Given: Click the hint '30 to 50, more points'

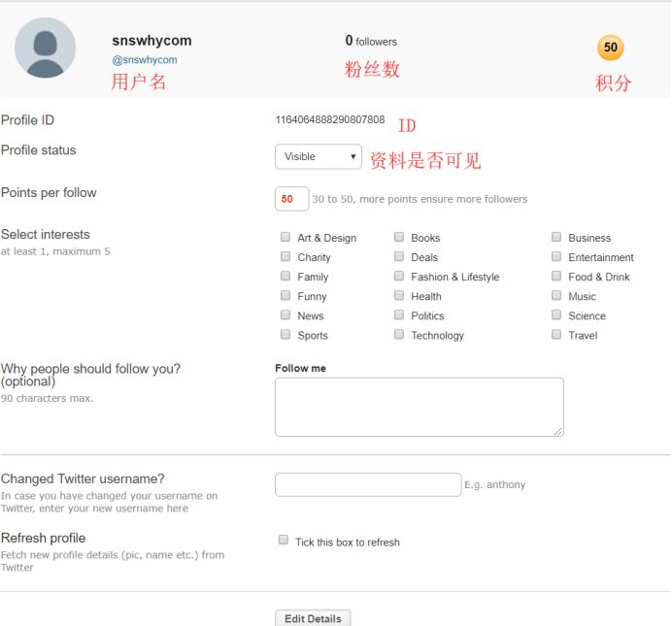Looking at the screenshot, I should coord(420,199).
